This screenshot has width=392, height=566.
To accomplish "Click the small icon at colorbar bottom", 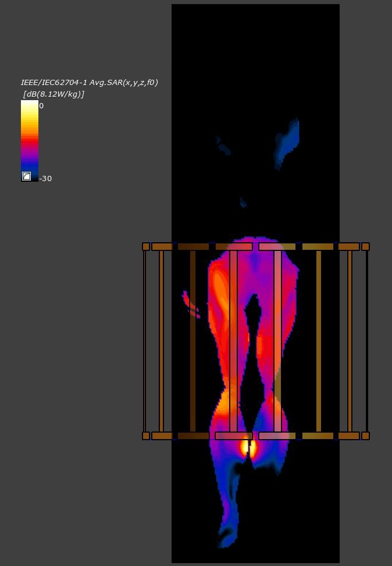I will tap(26, 176).
